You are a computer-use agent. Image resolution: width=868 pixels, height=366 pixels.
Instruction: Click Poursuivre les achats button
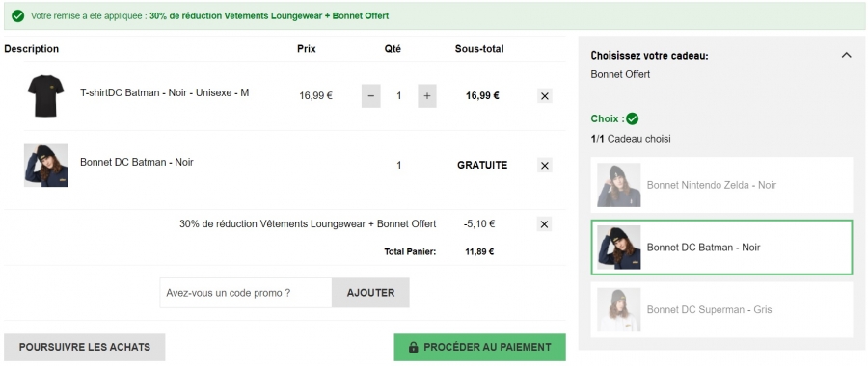(85, 347)
